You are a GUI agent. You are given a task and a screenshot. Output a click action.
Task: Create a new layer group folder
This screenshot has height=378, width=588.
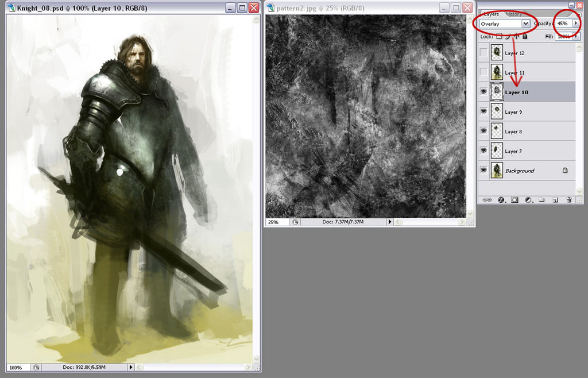542,199
